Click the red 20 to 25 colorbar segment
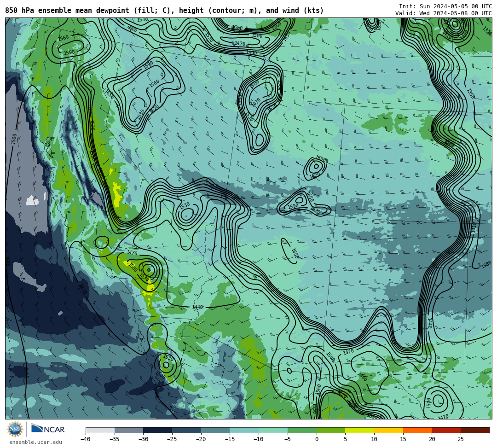Image resolution: width=497 pixels, height=448 pixels. click(x=446, y=430)
